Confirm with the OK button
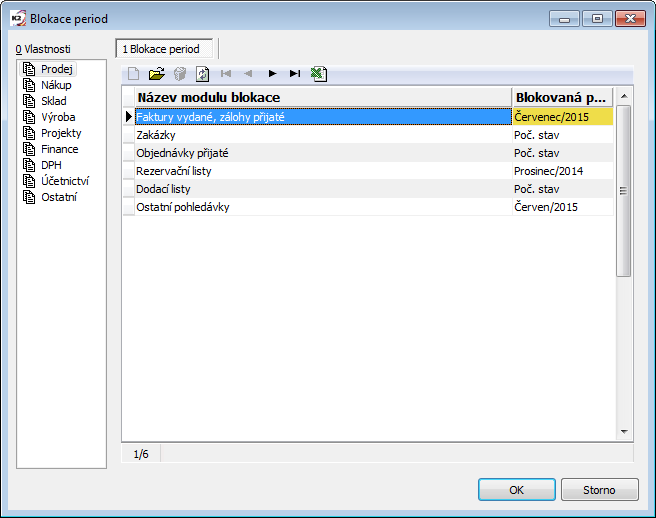Image resolution: width=656 pixels, height=518 pixels. (x=517, y=490)
